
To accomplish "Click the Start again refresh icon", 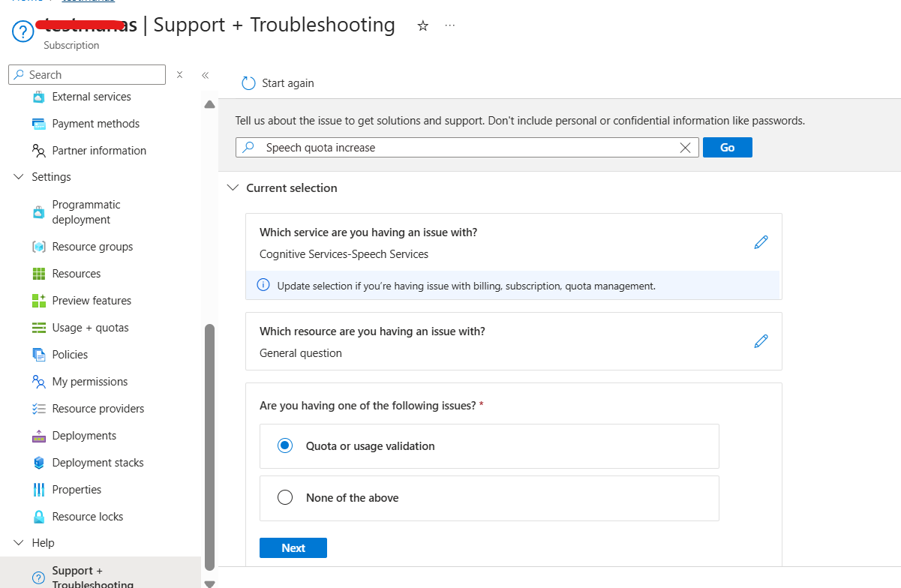I will point(248,83).
